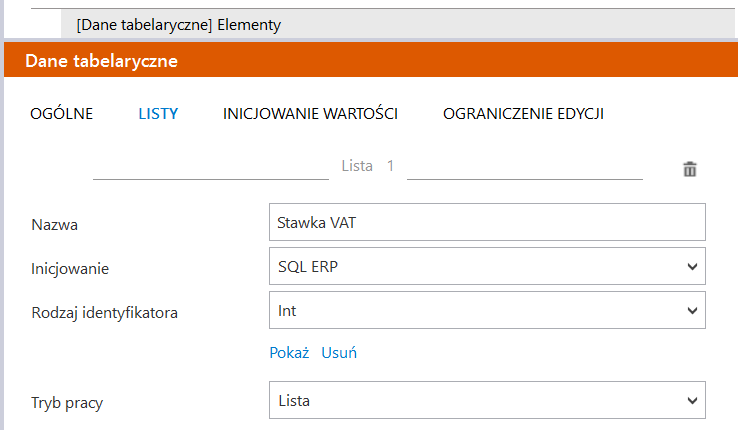Select the LISTY tab
The image size is (738, 430).
[x=158, y=114]
